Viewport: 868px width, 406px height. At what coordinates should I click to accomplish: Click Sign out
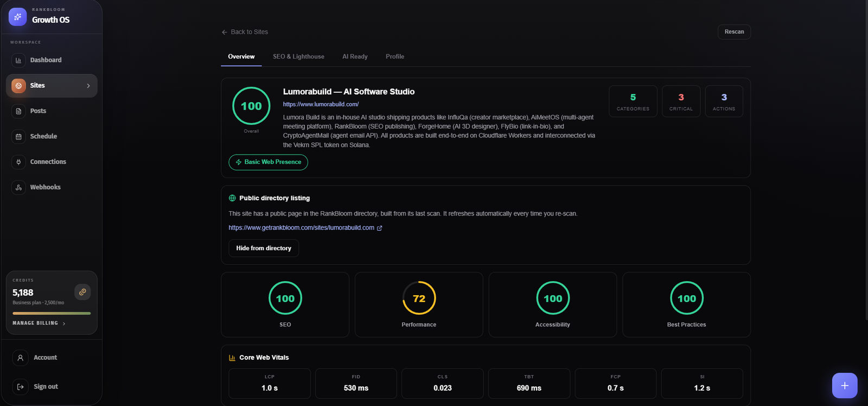coord(52,387)
